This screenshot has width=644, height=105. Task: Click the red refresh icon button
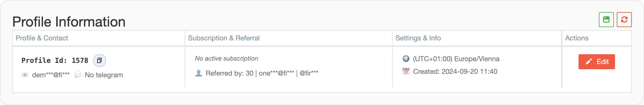(x=624, y=20)
